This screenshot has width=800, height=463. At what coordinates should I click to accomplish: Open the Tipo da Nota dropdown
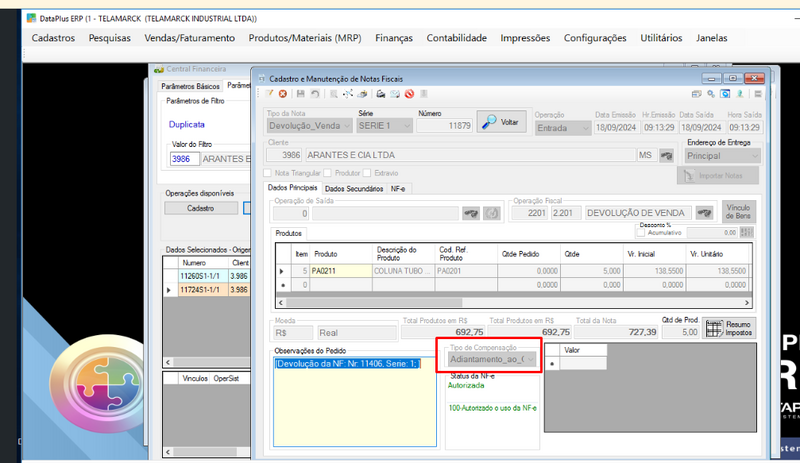pyautogui.click(x=309, y=126)
